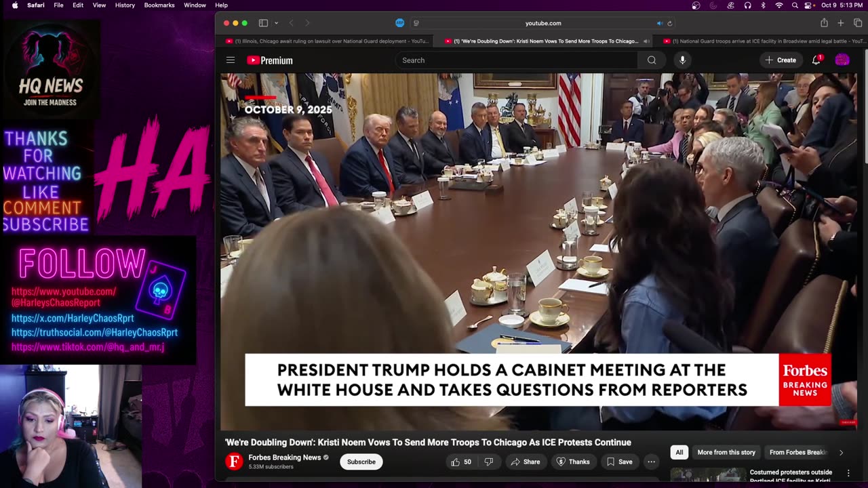Open options menu for Costumed protesters video
The width and height of the screenshot is (868, 488).
click(848, 473)
